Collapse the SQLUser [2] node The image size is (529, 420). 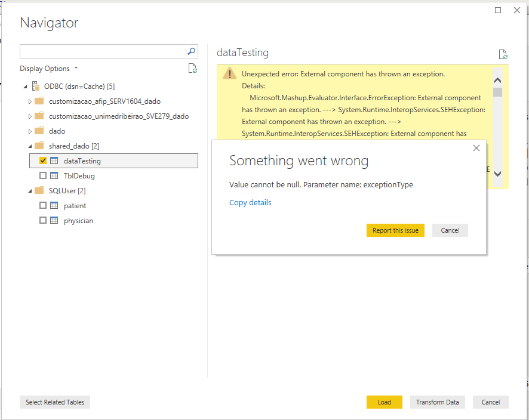pos(30,191)
